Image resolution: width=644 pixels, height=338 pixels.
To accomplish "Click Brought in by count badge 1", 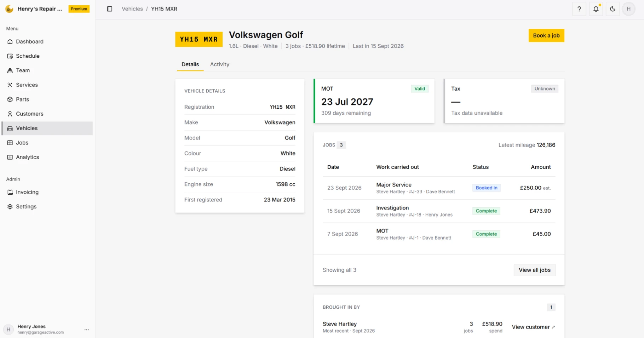I will (x=551, y=307).
